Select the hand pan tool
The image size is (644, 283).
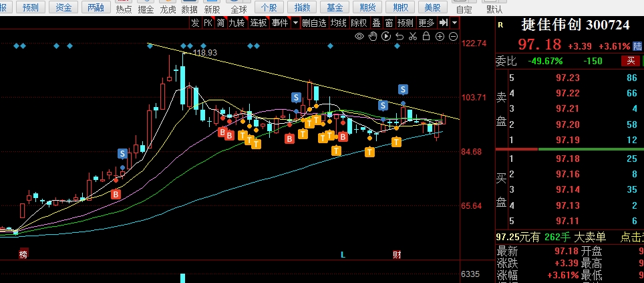373,36
